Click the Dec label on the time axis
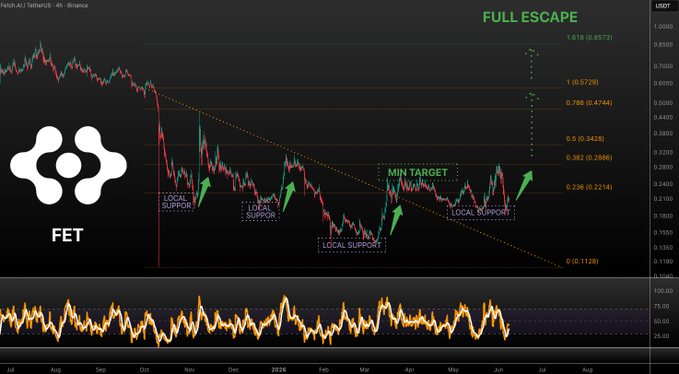Viewport: 679px width, 374px height. [233, 370]
